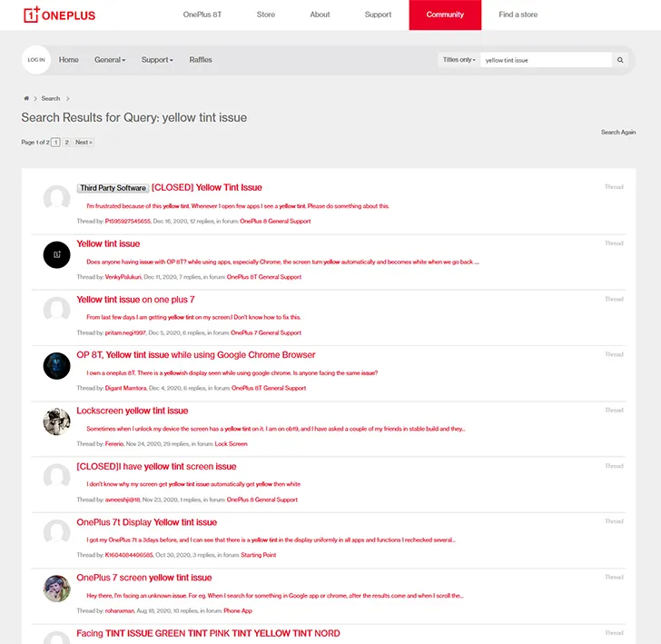Image resolution: width=661 pixels, height=644 pixels.
Task: Focus the search field containing yellow tint issue
Action: [546, 60]
